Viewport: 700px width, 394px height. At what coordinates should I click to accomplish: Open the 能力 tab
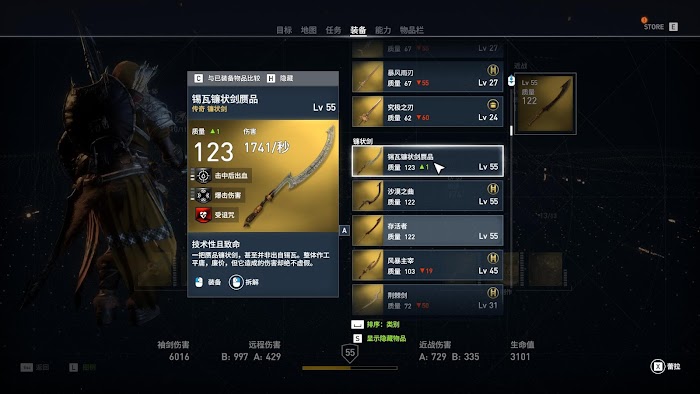[383, 30]
